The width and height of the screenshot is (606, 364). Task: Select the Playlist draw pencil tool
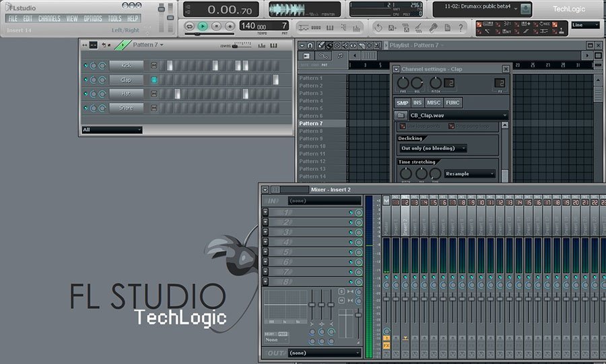pyautogui.click(x=321, y=46)
